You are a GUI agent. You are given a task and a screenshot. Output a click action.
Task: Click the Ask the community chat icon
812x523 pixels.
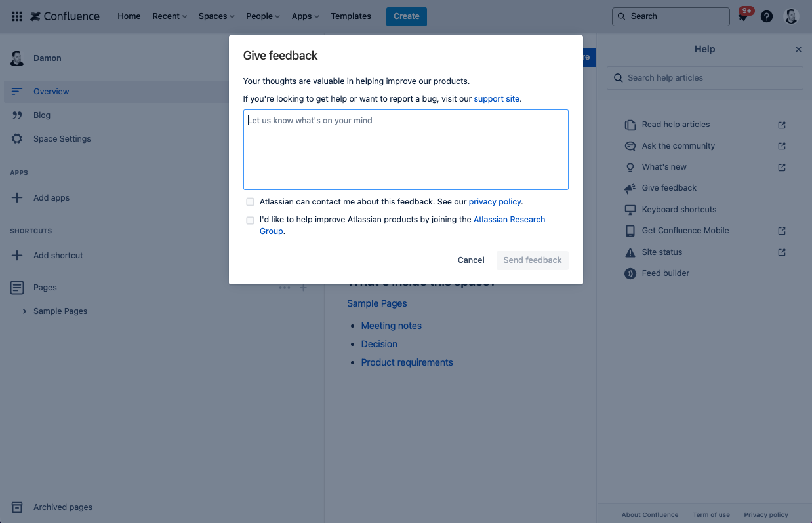point(630,146)
